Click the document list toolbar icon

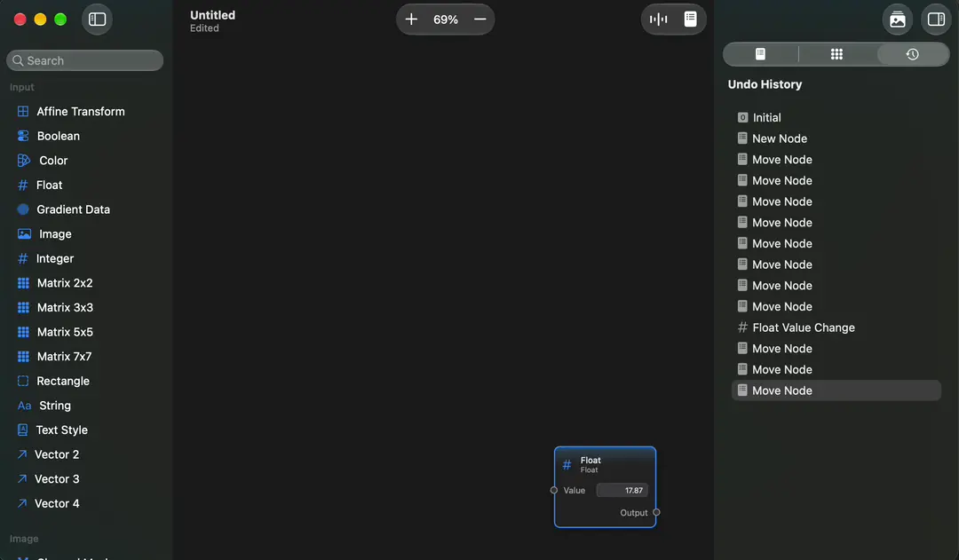click(x=690, y=20)
